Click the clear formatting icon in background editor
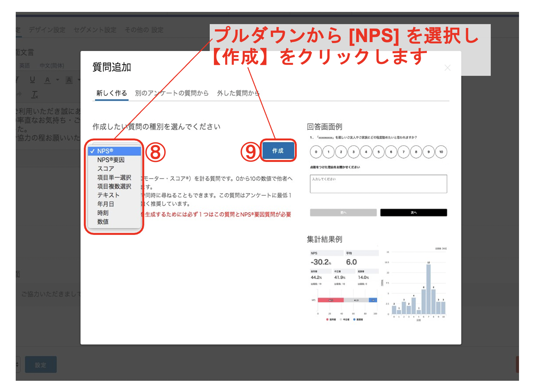537x392 pixels. pos(35,94)
